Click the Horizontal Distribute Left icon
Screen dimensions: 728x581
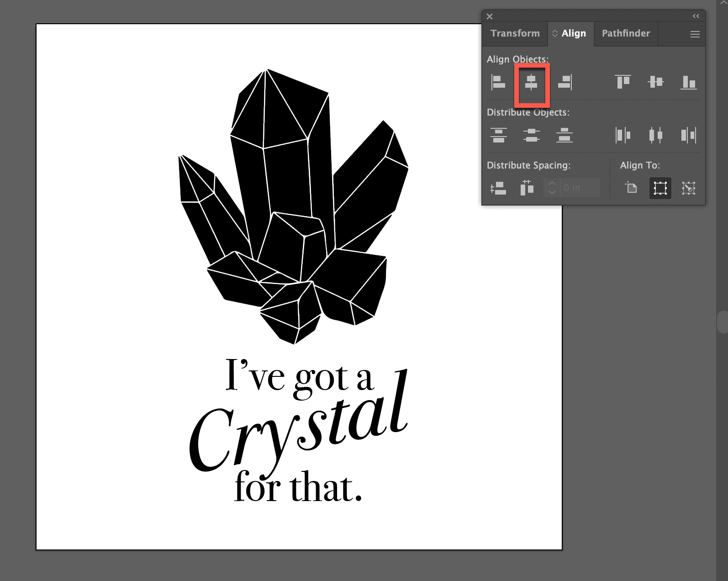click(x=623, y=135)
